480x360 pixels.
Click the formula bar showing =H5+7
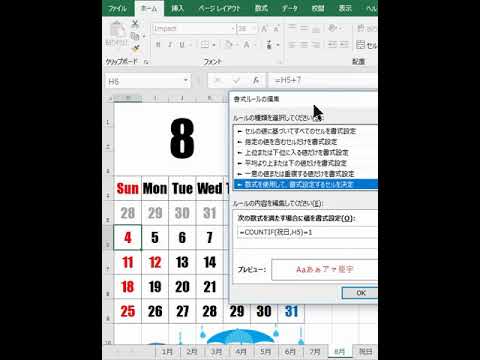coord(323,80)
